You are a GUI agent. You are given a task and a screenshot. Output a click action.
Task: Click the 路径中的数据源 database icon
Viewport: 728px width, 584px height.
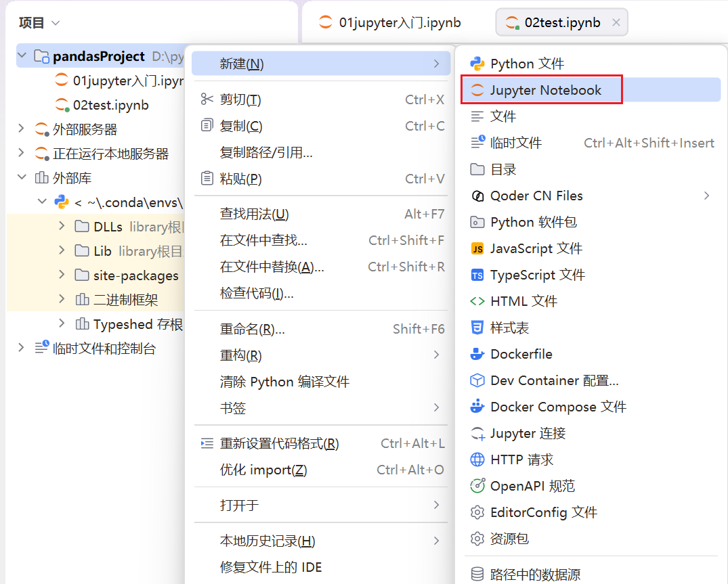[x=477, y=575]
